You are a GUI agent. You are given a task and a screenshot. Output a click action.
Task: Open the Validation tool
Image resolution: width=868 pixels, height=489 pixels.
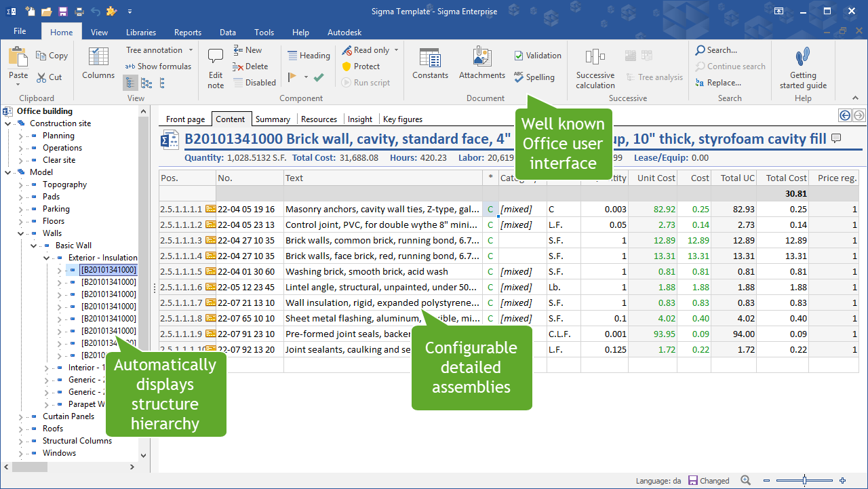[x=537, y=55]
